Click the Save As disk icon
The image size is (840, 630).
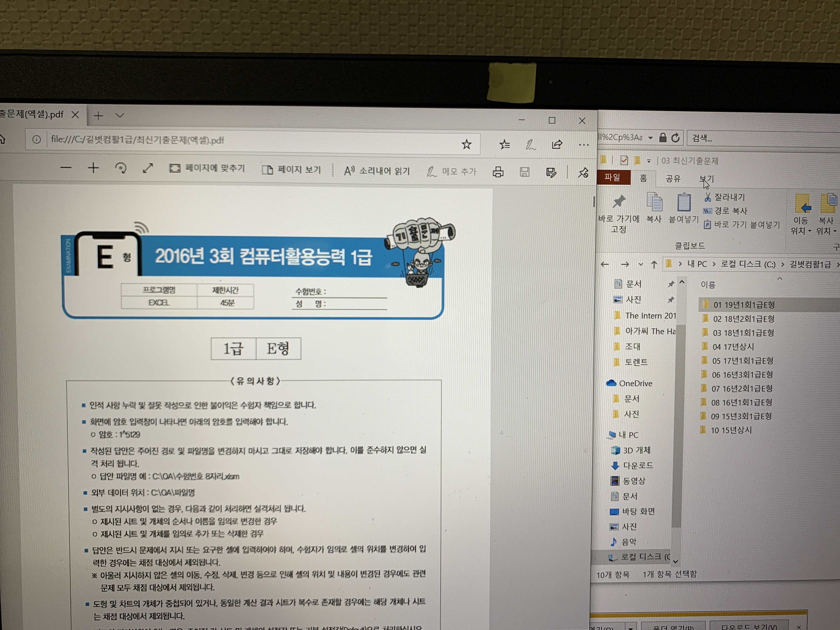pyautogui.click(x=551, y=173)
